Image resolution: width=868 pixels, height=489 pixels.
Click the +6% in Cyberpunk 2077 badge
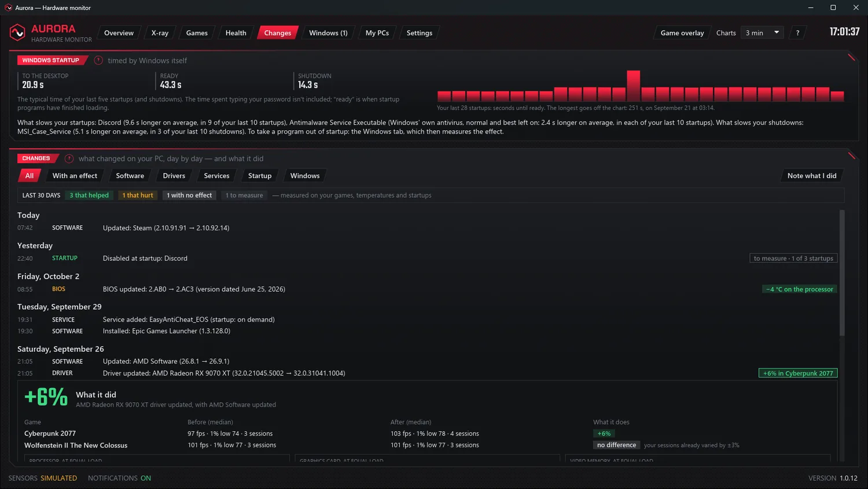point(798,373)
